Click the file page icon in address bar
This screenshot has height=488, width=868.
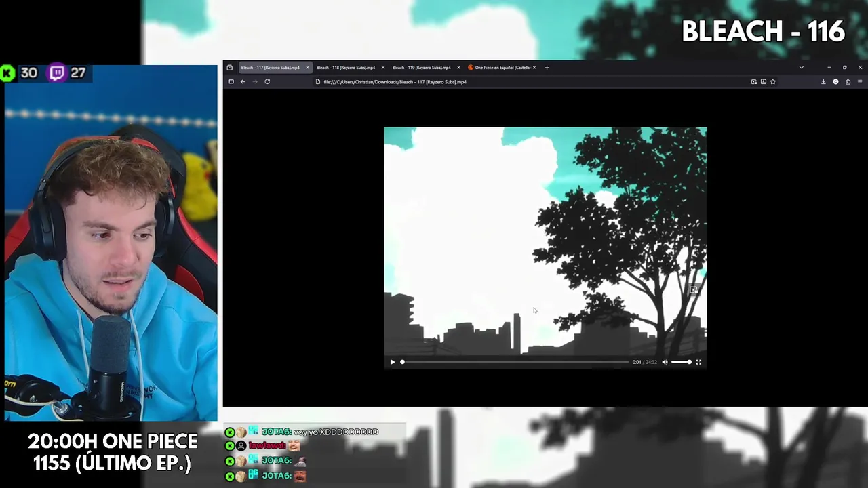pyautogui.click(x=318, y=82)
